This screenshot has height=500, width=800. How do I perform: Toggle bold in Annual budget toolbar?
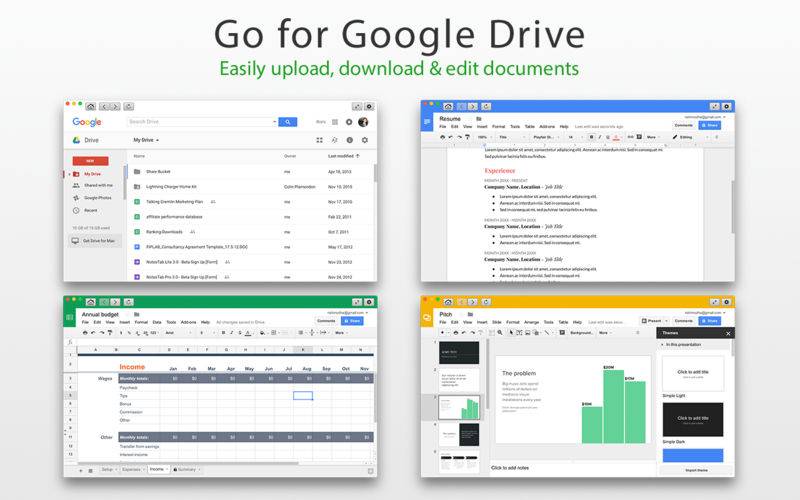tap(223, 333)
